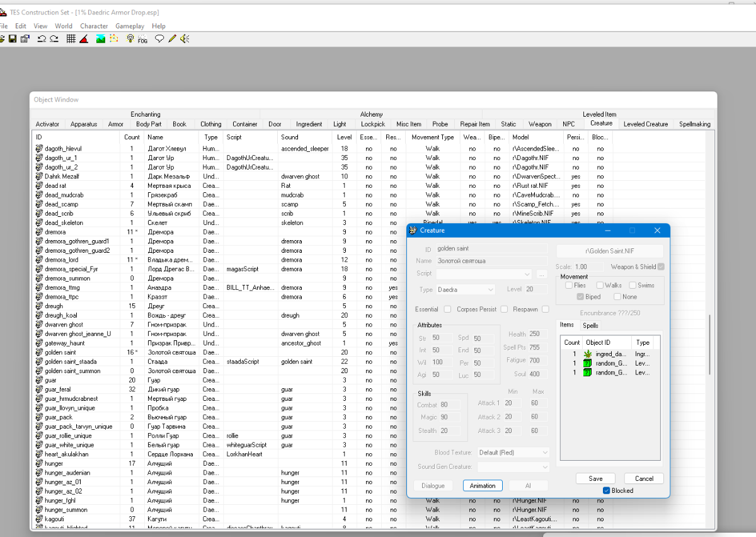Open the Gameplay menu
Viewport: 756px width, 537px height.
[130, 26]
